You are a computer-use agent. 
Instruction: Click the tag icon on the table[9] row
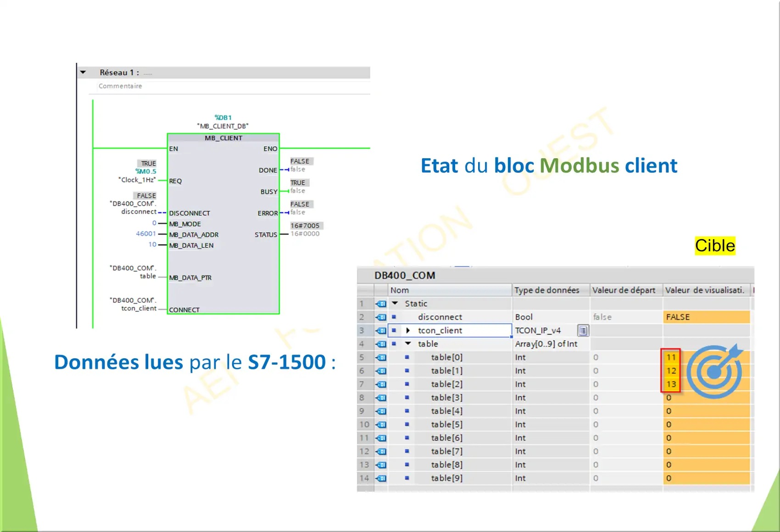point(381,478)
